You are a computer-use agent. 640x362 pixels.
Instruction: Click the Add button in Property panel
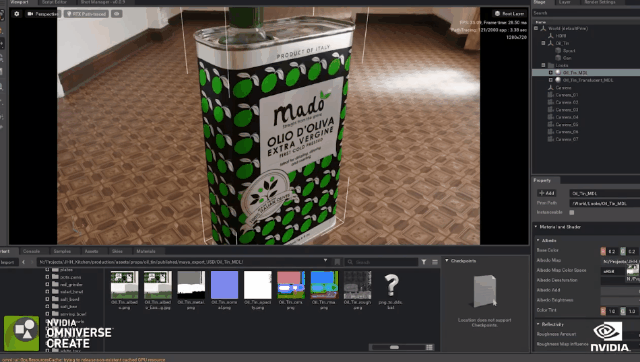click(x=547, y=193)
